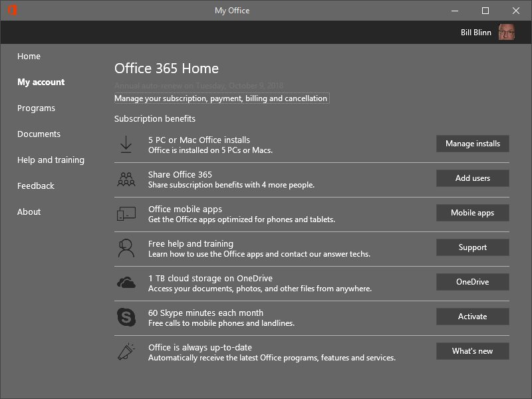The width and height of the screenshot is (532, 399).
Task: Click 'Share subscription benefits with 4 more people.' text
Action: point(231,185)
